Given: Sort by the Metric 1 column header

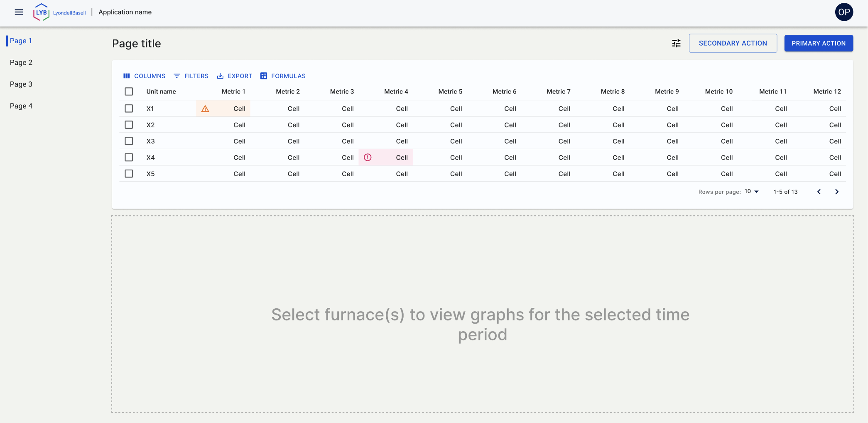Looking at the screenshot, I should [x=233, y=91].
